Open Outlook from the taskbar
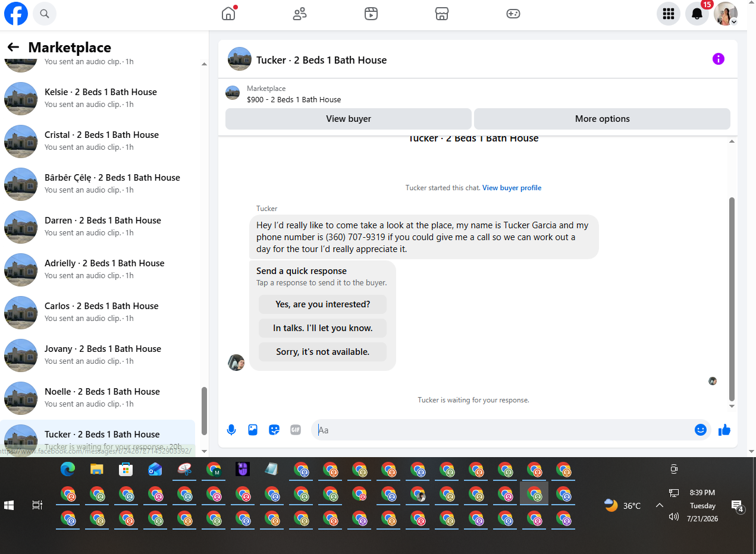This screenshot has height=554, width=756. click(x=155, y=470)
